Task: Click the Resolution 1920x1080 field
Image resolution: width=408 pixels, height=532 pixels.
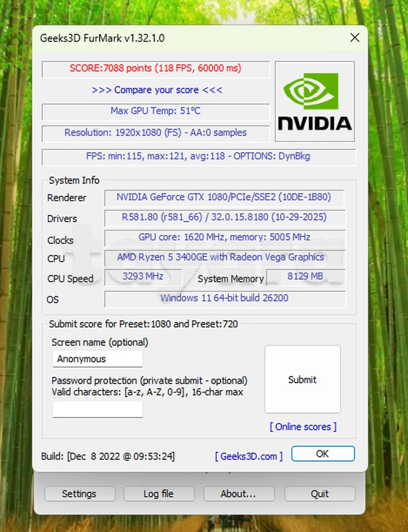Action: 155,133
